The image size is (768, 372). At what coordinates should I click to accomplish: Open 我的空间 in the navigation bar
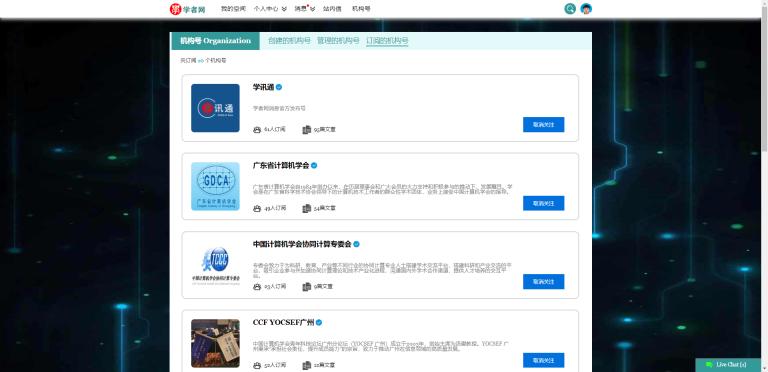[x=233, y=9]
